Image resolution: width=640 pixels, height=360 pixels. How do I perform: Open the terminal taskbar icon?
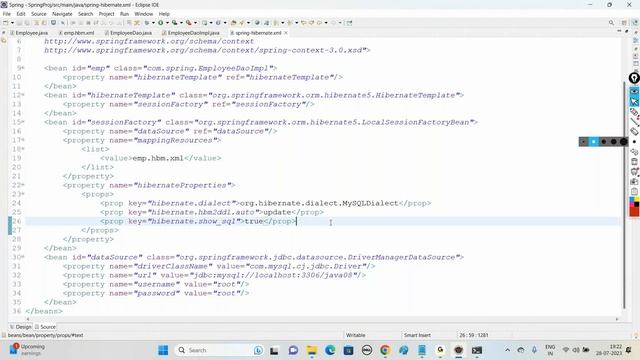(x=477, y=350)
